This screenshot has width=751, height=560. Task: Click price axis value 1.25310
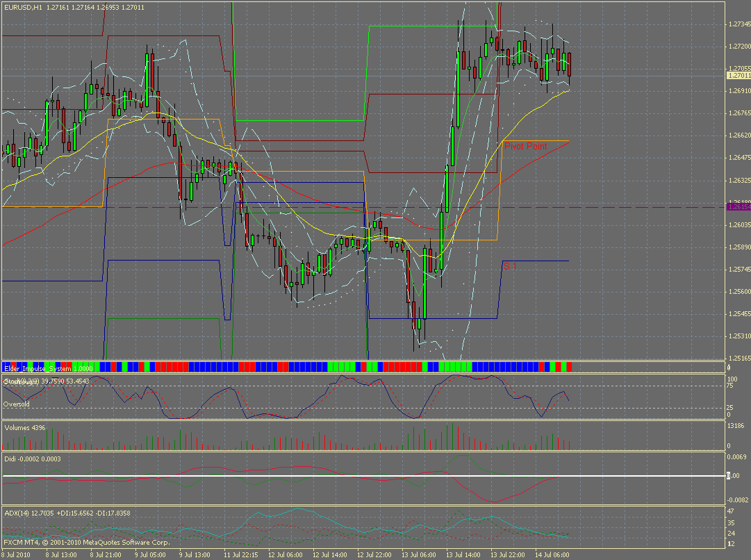pos(739,336)
